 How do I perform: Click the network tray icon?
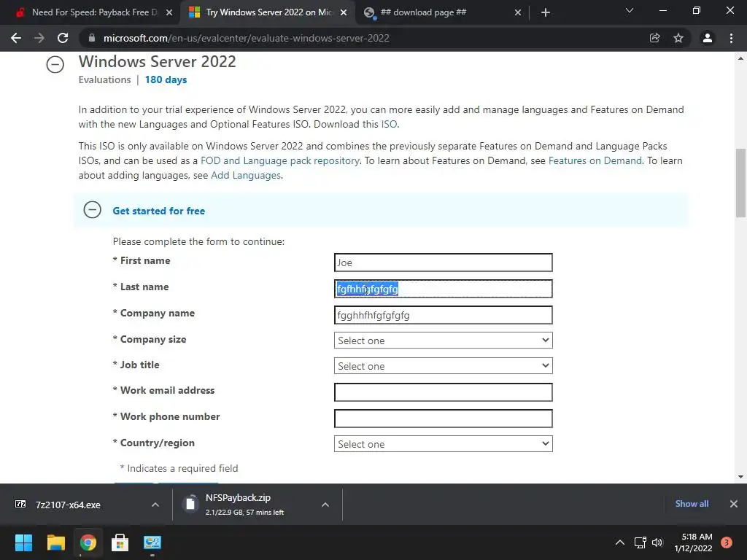640,542
